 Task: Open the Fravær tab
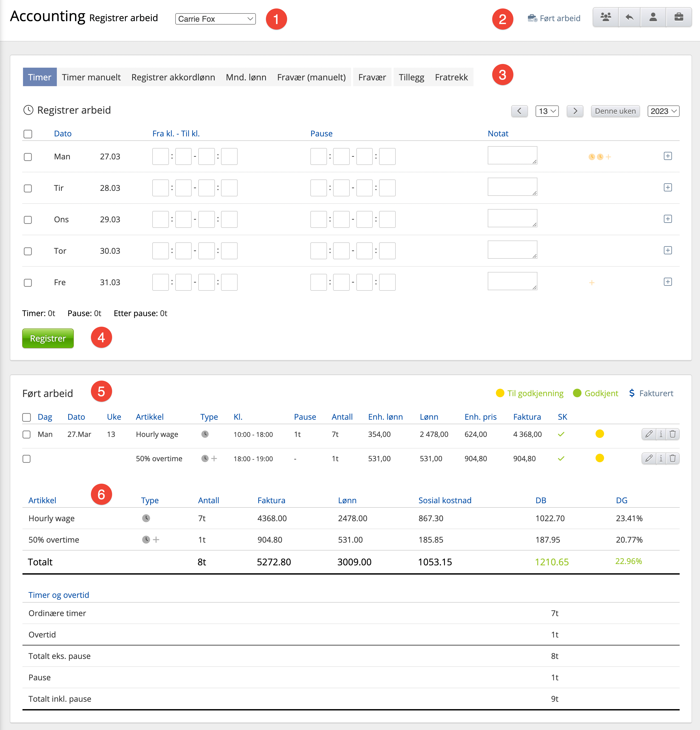[372, 77]
